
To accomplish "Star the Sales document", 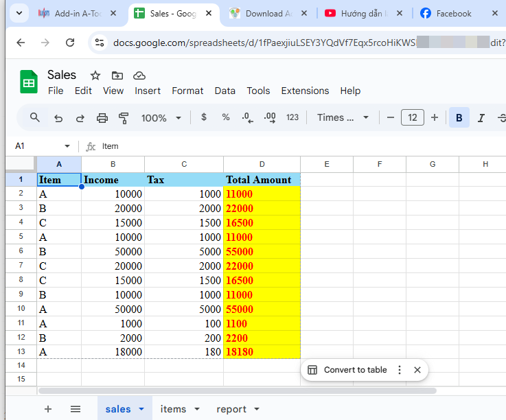I will (x=95, y=75).
